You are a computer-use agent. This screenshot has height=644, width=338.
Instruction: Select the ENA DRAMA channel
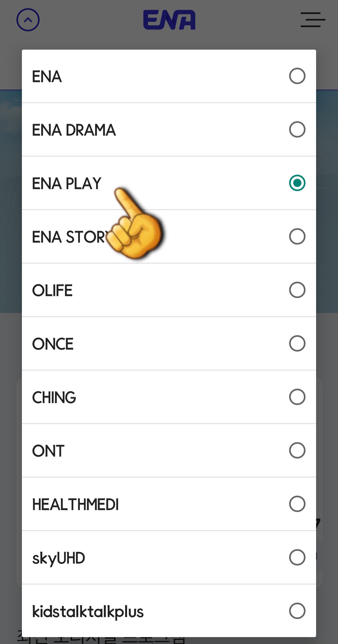click(297, 129)
